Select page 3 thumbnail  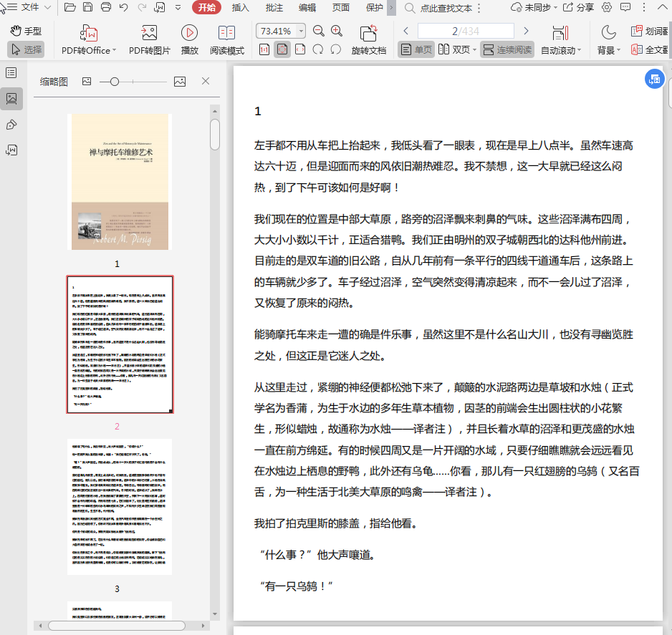120,507
